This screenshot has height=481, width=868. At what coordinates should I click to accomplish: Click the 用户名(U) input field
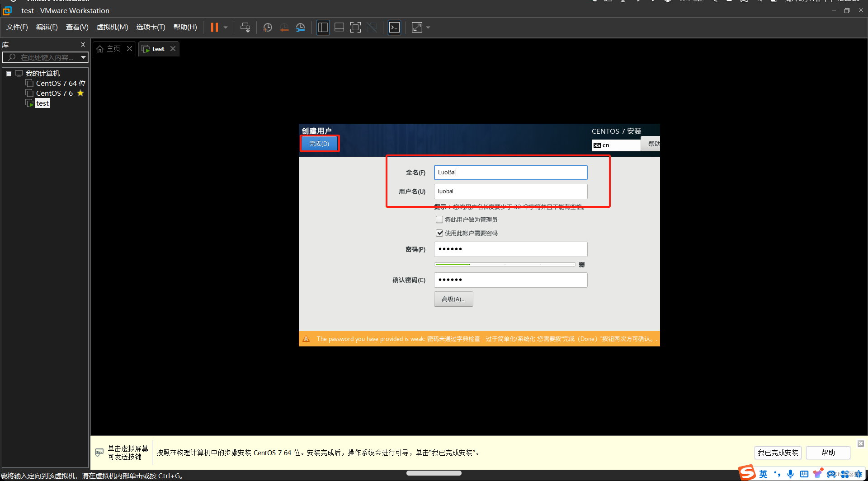(510, 191)
